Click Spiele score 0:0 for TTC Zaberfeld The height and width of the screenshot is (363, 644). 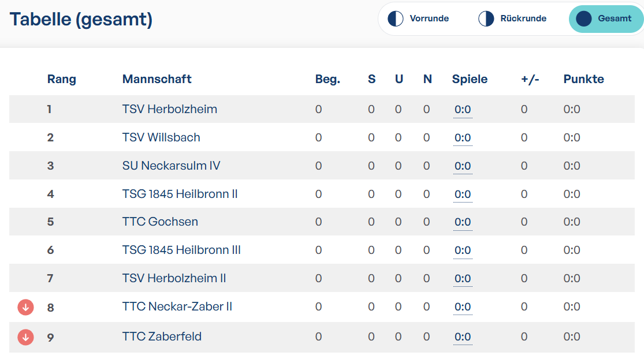(x=463, y=337)
